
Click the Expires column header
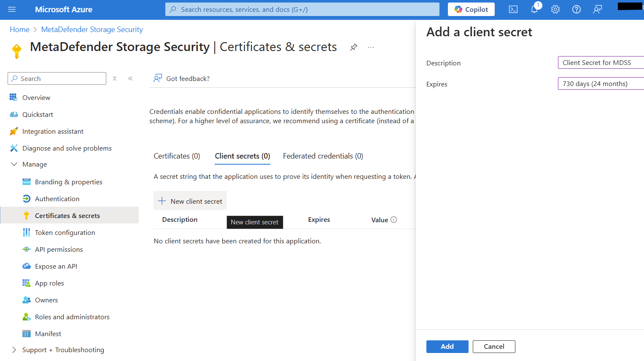[x=319, y=220]
